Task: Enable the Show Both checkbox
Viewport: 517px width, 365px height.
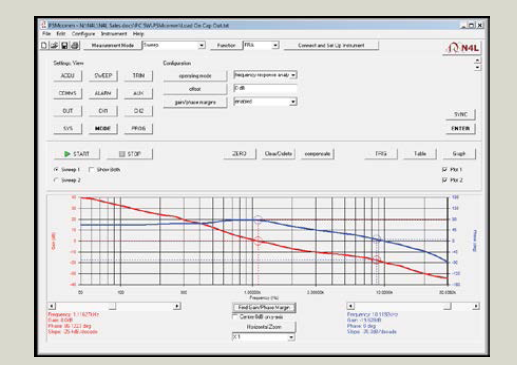Action: point(91,170)
